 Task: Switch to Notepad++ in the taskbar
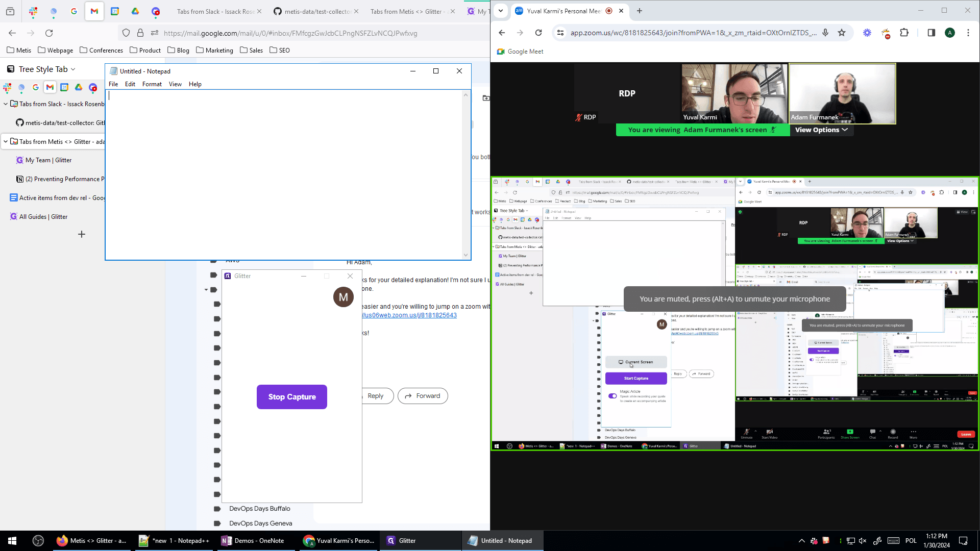[175, 541]
